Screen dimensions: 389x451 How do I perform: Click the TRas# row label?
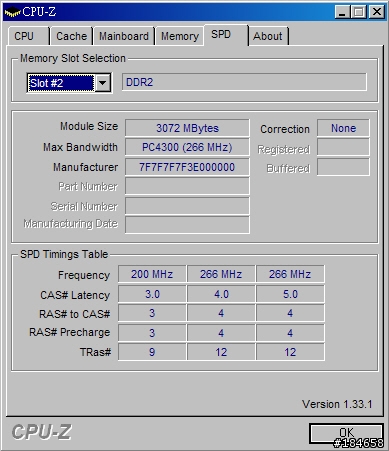pos(95,352)
